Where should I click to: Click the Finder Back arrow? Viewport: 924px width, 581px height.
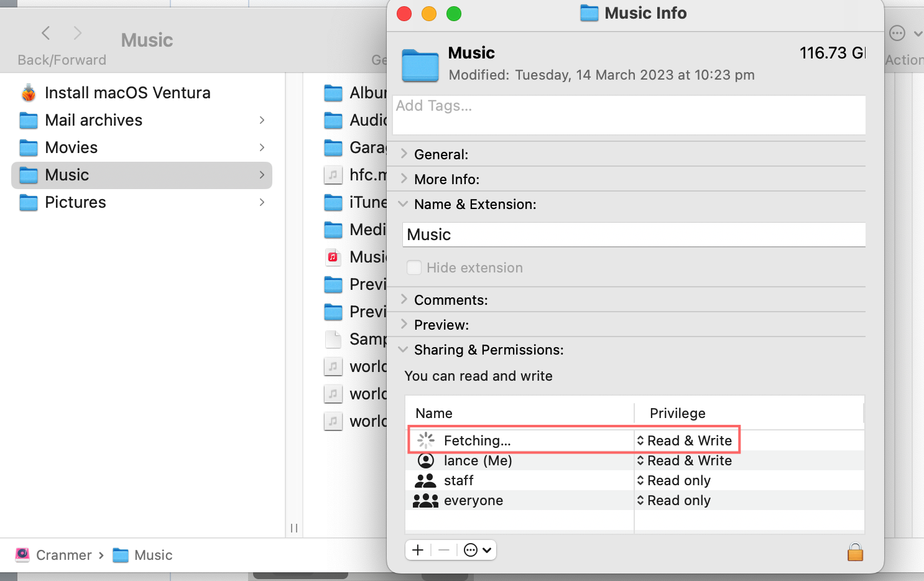coord(46,33)
